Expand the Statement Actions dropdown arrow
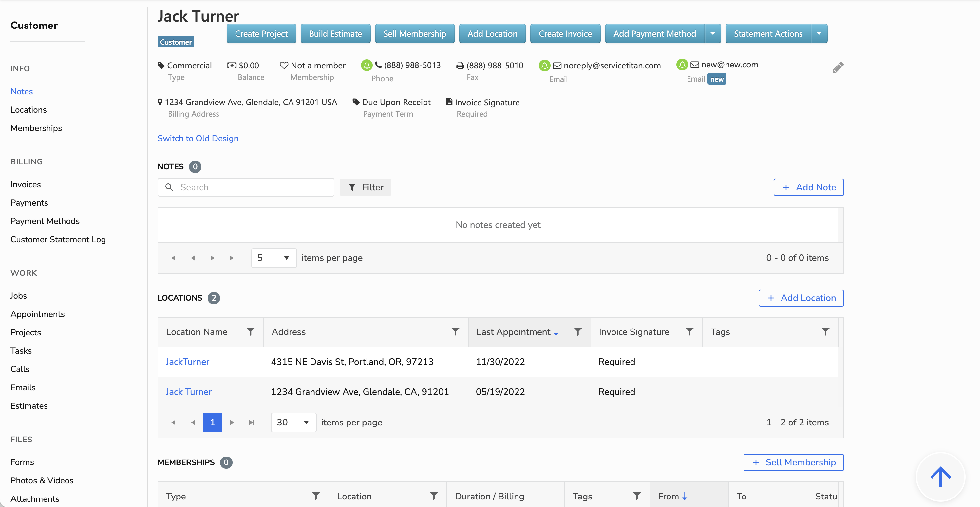 pos(819,33)
